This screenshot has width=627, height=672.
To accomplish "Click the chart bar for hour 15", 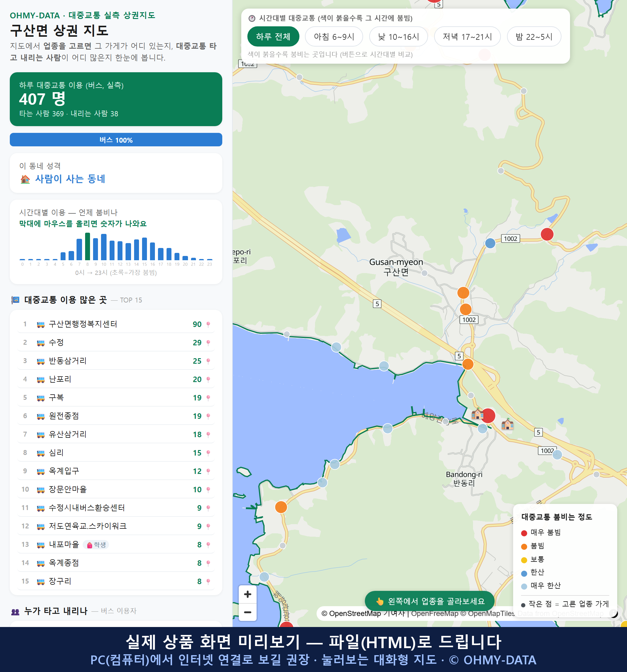I will click(x=144, y=249).
